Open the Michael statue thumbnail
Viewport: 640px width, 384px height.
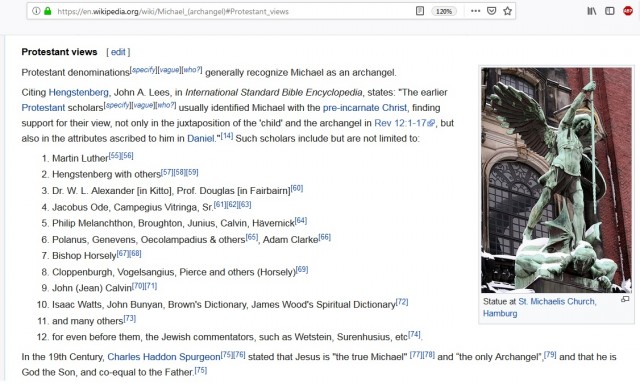pyautogui.click(x=556, y=180)
